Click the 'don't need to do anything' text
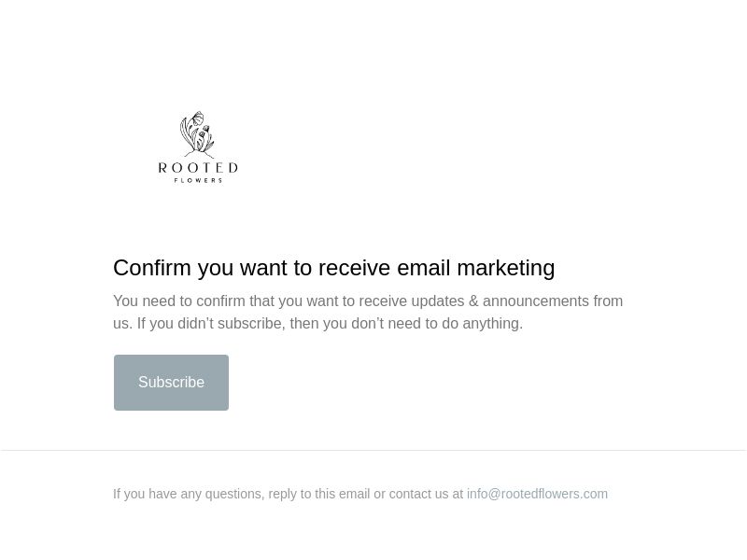Viewport: 747px width, 560px height. pos(437,323)
